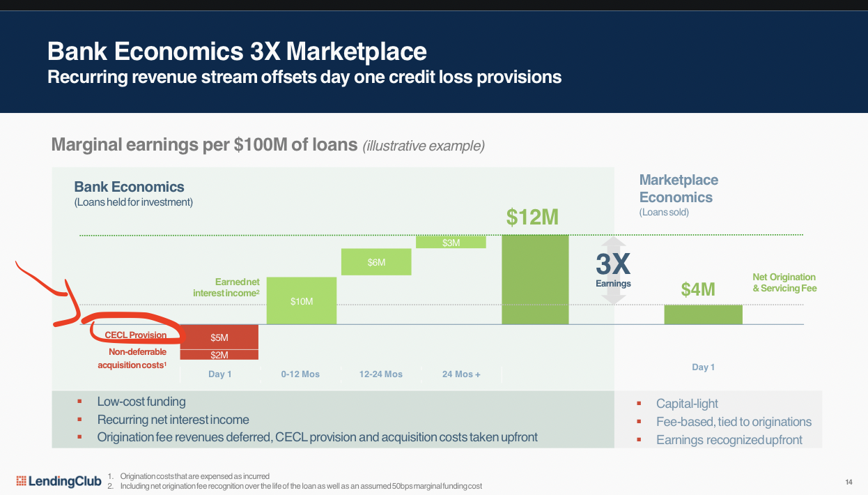Select the "(Loans held for investment)" caption
Screen dimensions: 868x495
click(x=134, y=202)
